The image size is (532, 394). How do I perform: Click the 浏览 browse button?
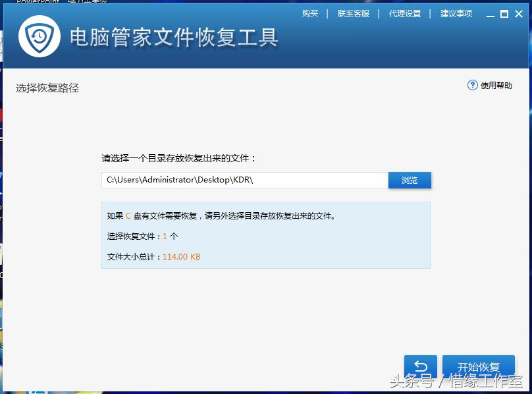pos(410,180)
